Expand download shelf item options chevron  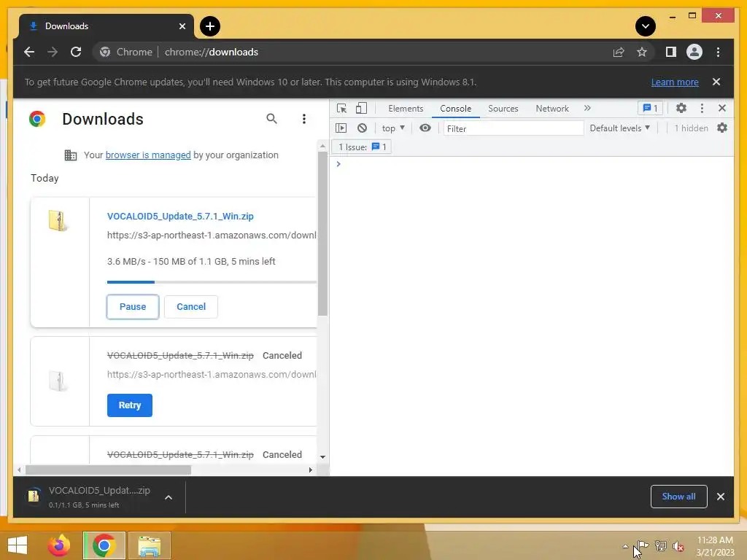point(169,497)
